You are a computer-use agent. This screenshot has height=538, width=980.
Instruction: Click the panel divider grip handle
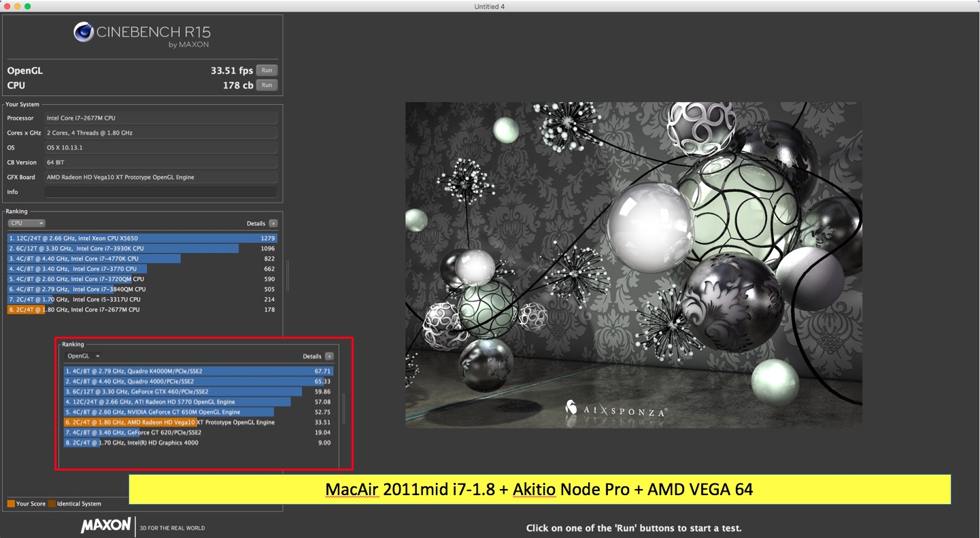click(288, 275)
